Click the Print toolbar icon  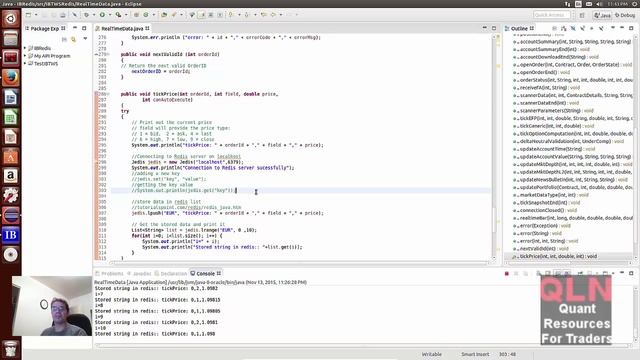(62, 15)
